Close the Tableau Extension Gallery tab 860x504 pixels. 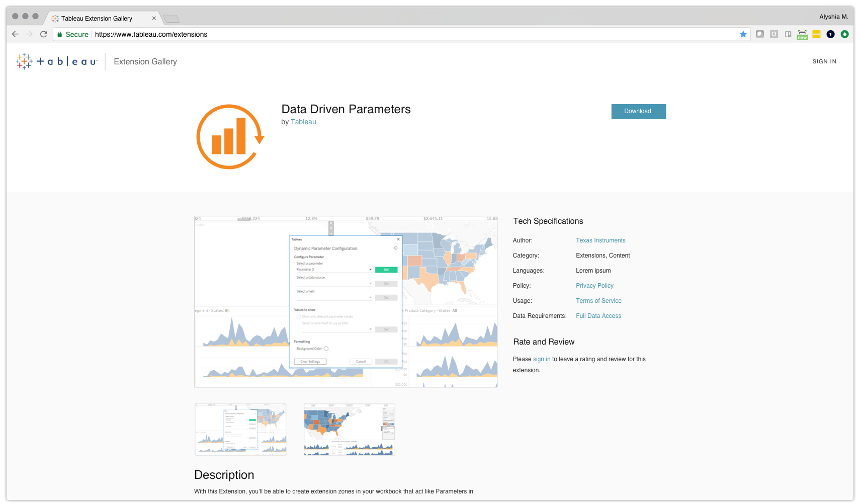(x=154, y=18)
